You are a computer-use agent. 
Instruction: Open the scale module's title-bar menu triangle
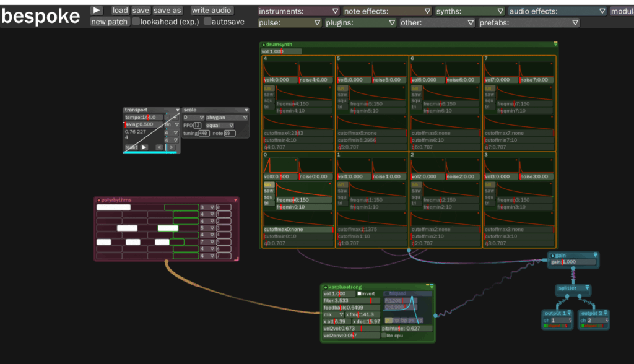[246, 110]
